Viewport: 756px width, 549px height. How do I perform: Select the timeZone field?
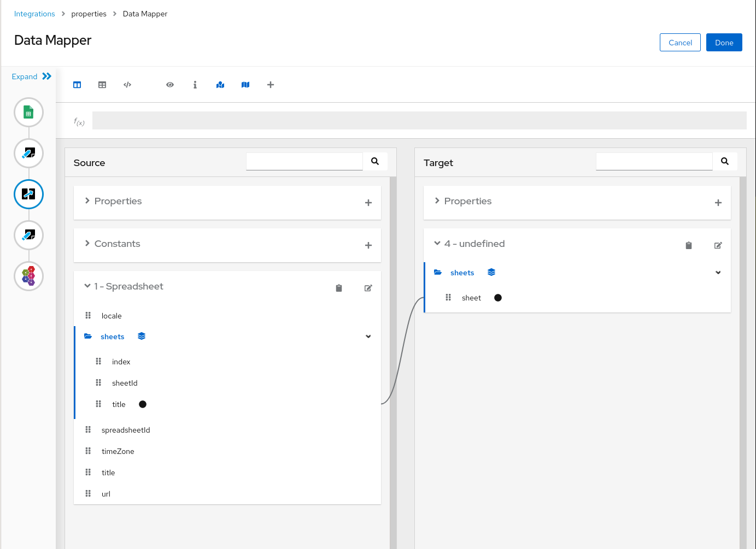point(118,451)
